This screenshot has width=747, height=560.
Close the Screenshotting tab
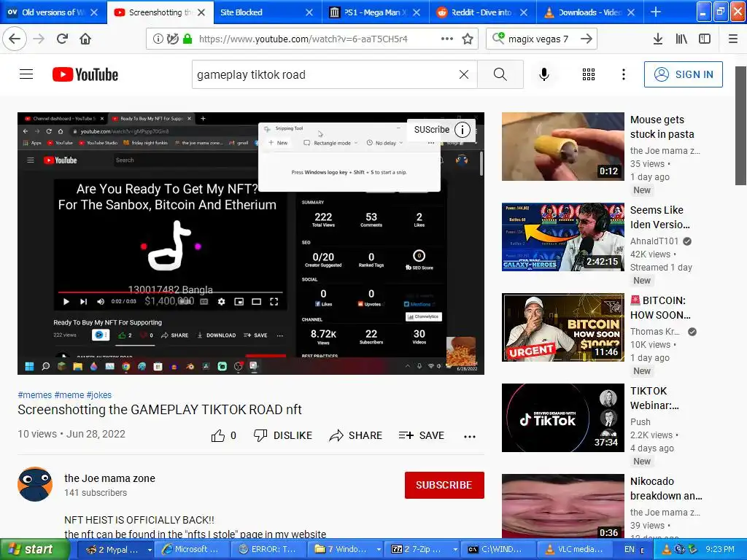click(201, 12)
